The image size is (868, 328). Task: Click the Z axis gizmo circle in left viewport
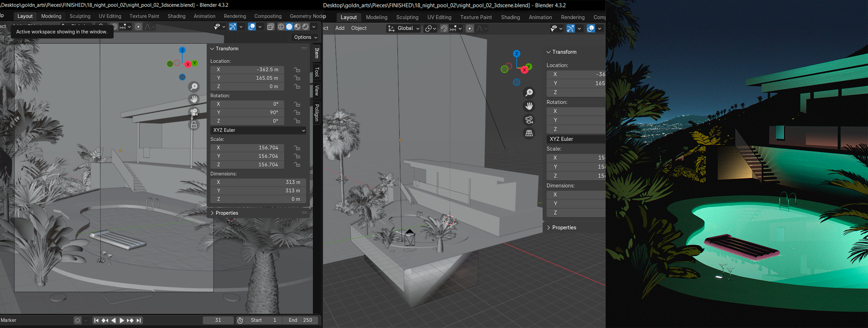click(182, 50)
